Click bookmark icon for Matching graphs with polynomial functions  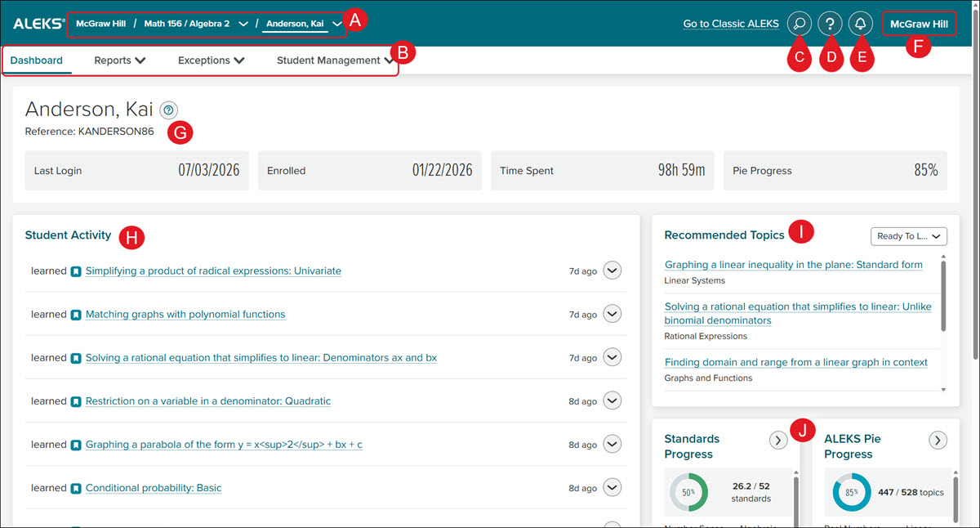[x=75, y=314]
